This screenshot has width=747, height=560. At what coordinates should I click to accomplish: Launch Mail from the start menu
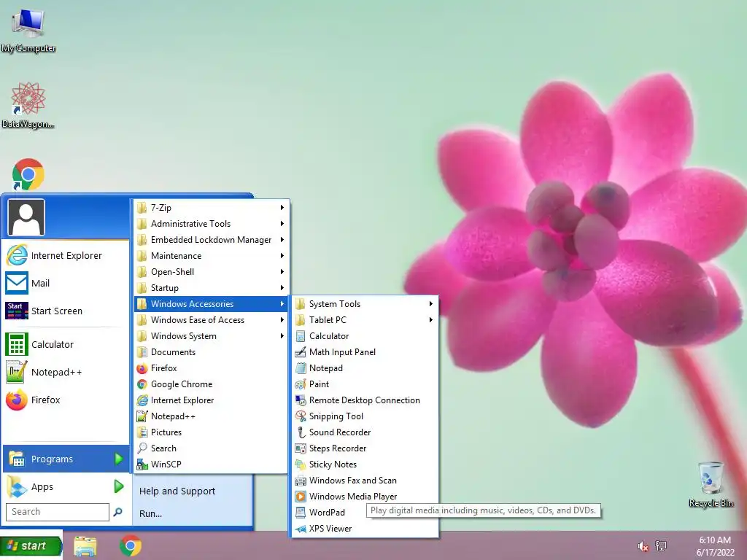[x=66, y=283]
